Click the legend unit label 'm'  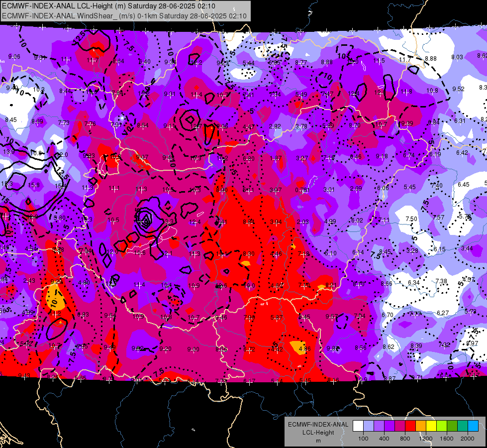(318, 441)
